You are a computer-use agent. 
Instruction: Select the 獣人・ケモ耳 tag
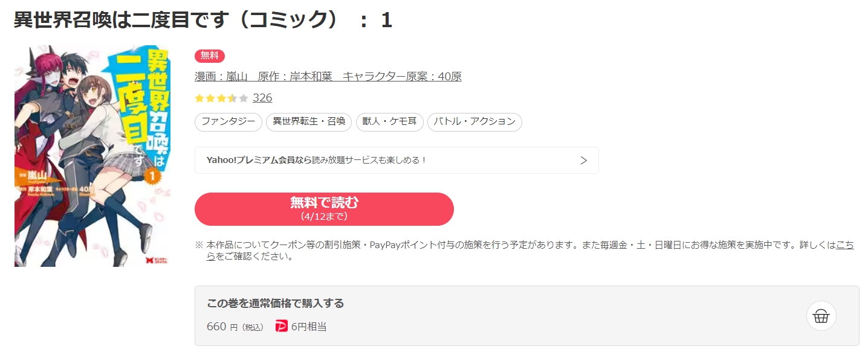click(x=390, y=122)
